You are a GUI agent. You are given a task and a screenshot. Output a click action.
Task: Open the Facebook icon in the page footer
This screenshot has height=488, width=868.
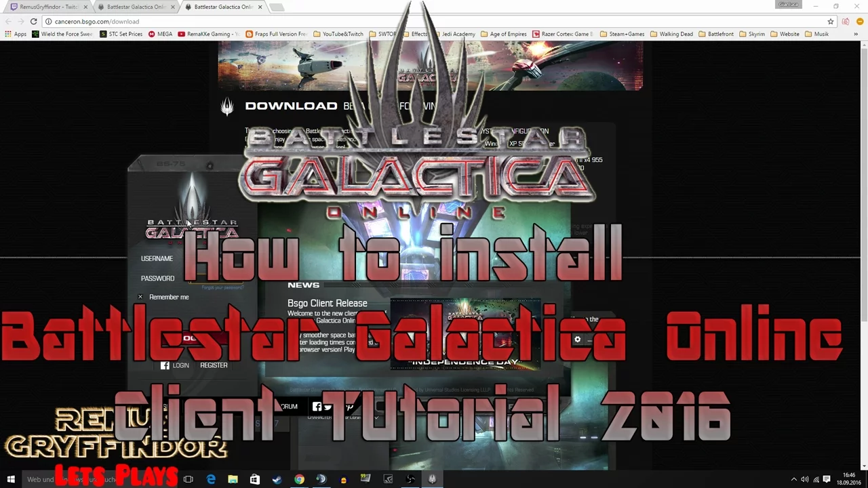click(317, 407)
